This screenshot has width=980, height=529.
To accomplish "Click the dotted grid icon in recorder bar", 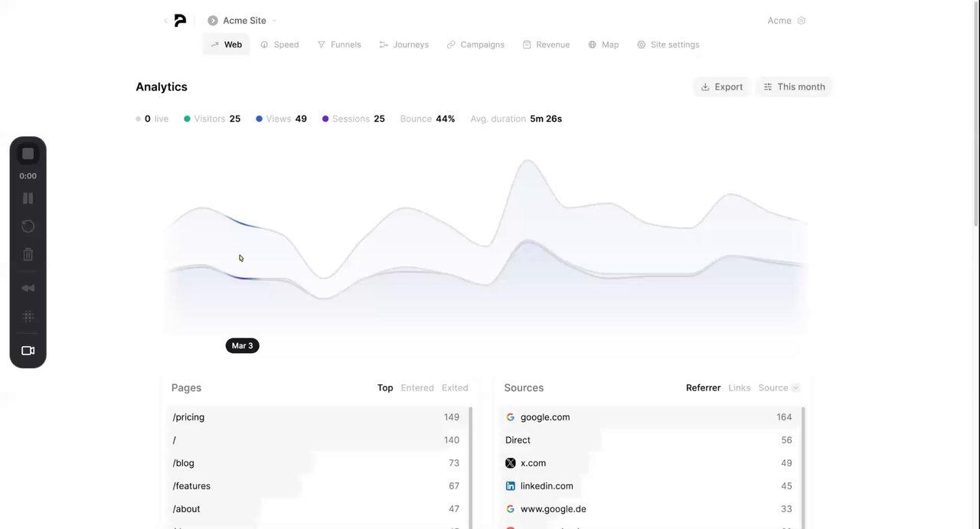I will 28,316.
